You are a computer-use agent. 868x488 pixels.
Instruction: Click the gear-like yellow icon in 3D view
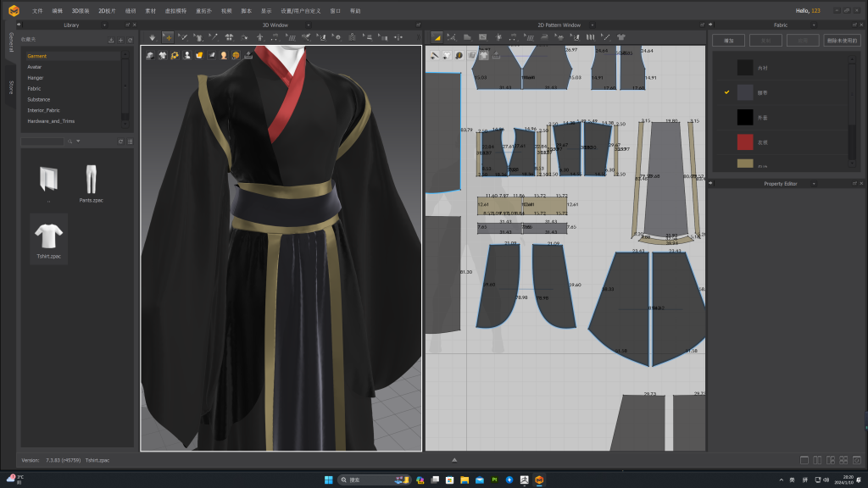click(x=175, y=55)
